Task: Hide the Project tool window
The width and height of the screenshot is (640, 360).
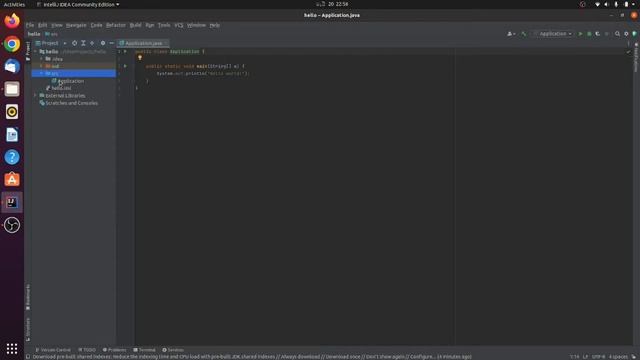Action: [111, 43]
